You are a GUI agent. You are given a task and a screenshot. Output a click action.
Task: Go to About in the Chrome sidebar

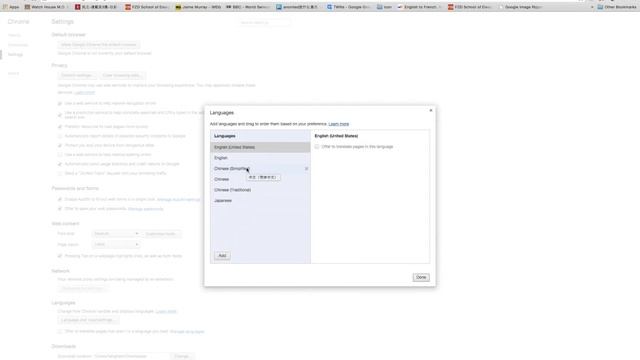point(13,73)
